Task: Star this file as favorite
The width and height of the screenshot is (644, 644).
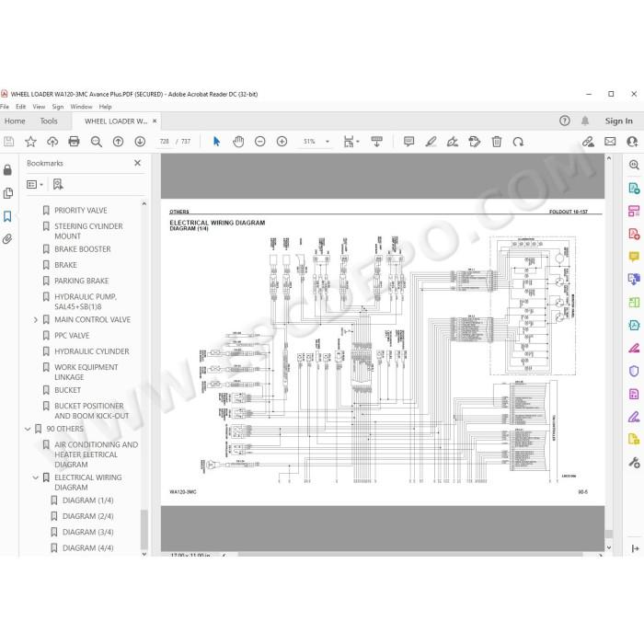Action: point(30,142)
